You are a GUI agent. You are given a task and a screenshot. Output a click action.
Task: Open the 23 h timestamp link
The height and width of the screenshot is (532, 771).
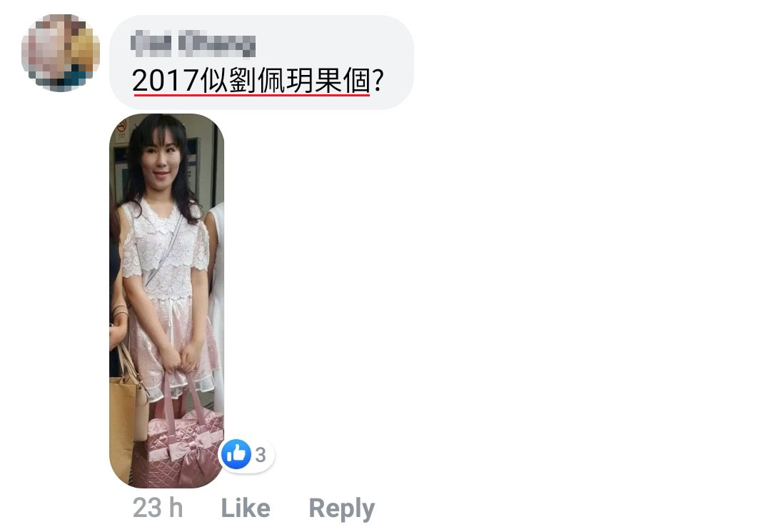coord(157,508)
